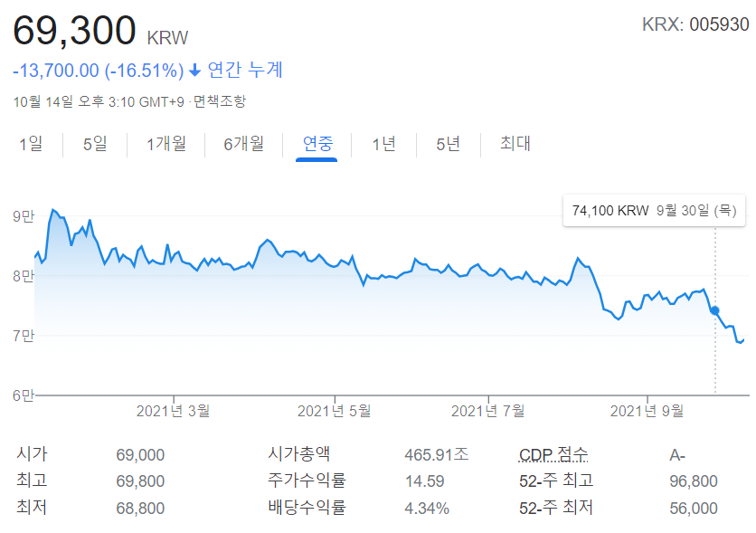Click the 7만 y-axis label
The height and width of the screenshot is (533, 756).
click(x=24, y=336)
